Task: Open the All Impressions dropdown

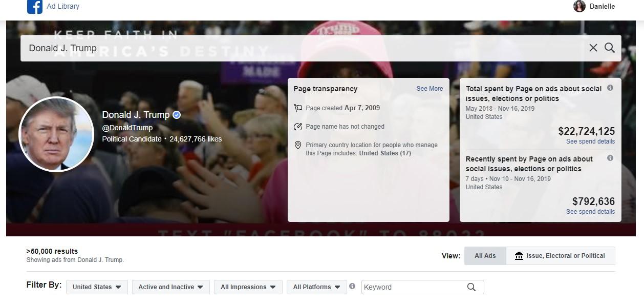Action: point(248,287)
